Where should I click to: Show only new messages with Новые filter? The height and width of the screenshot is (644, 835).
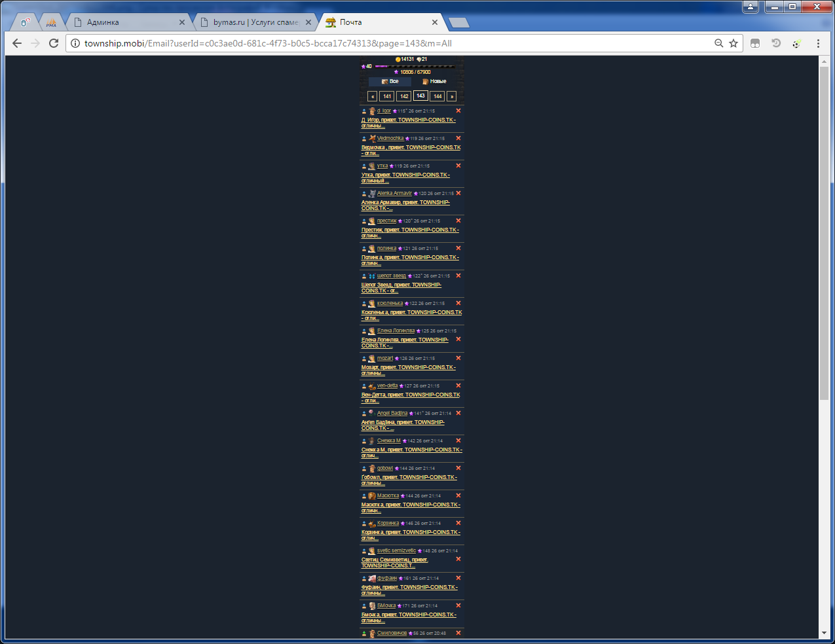coord(434,81)
